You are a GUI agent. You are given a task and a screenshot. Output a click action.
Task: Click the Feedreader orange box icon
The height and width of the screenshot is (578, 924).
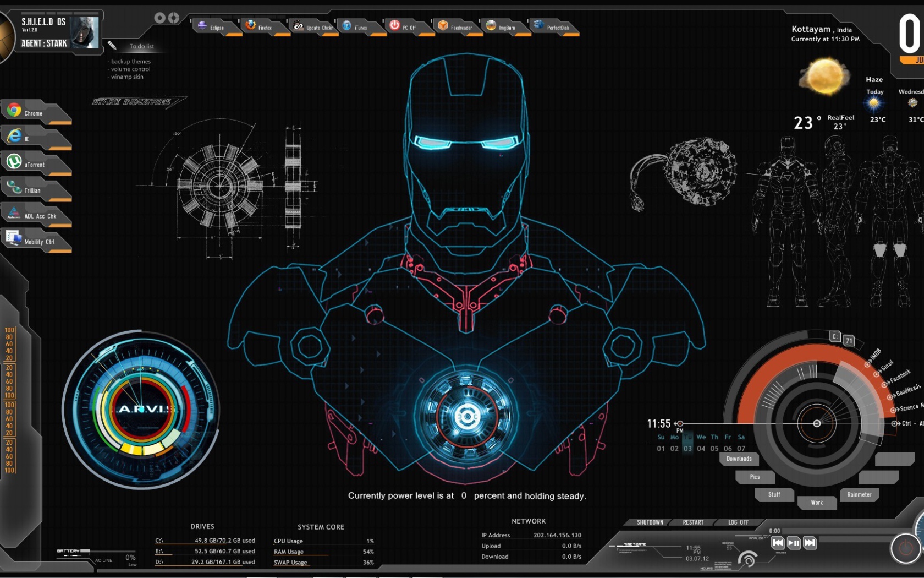pos(443,25)
